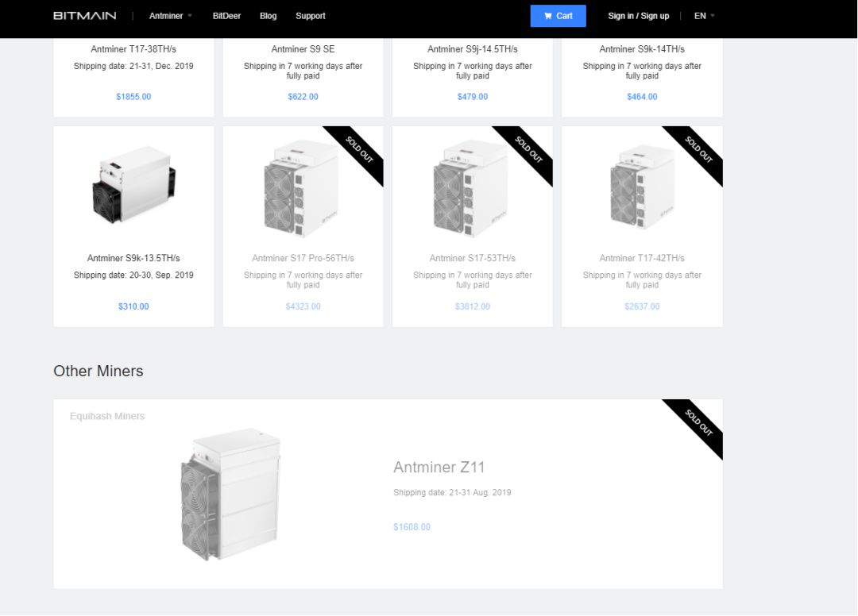Open Antminer T17-38TH/s product title
Screen dimensions: 858x616
coord(133,49)
